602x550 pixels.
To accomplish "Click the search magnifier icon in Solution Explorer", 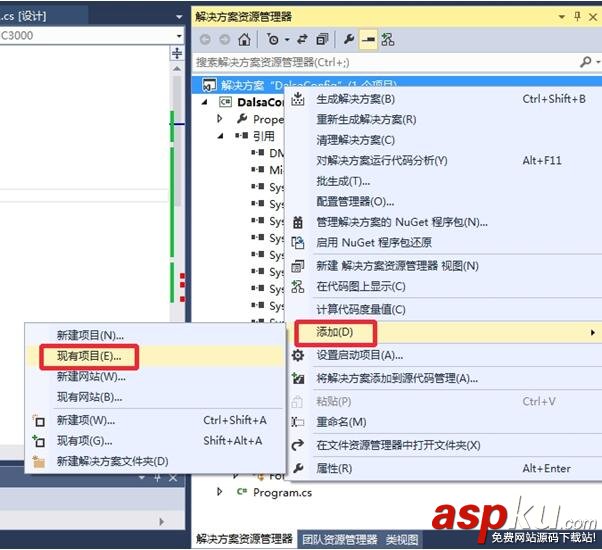I will [x=585, y=62].
